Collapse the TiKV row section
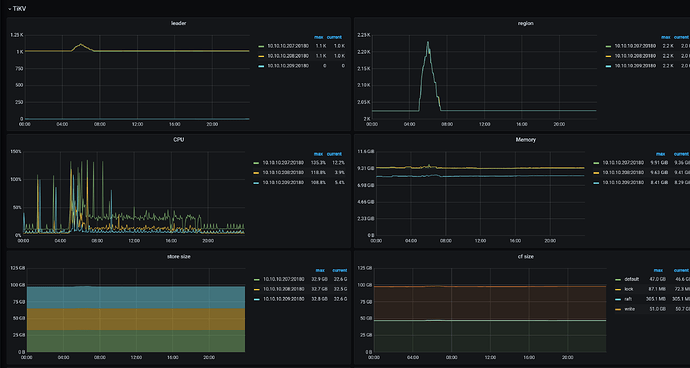The image size is (690, 368). tap(17, 8)
